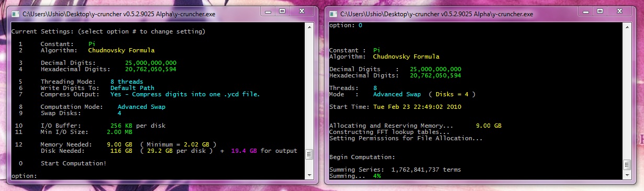Click 'Yes - Compress digits into one .ycd file.'
Image resolution: width=644 pixels, height=191 pixels.
(x=185, y=94)
